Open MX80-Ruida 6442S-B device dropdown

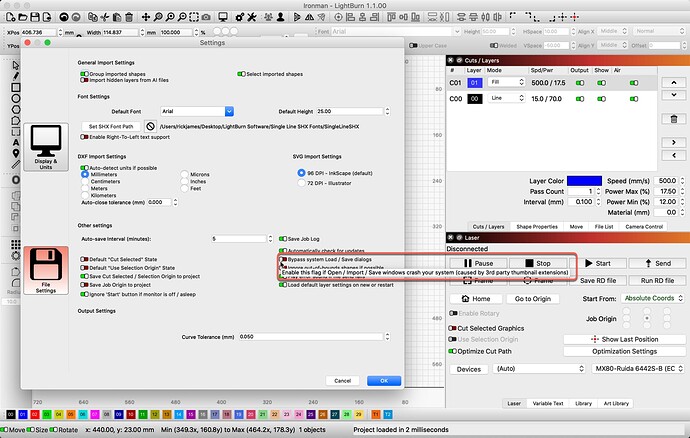click(x=638, y=368)
